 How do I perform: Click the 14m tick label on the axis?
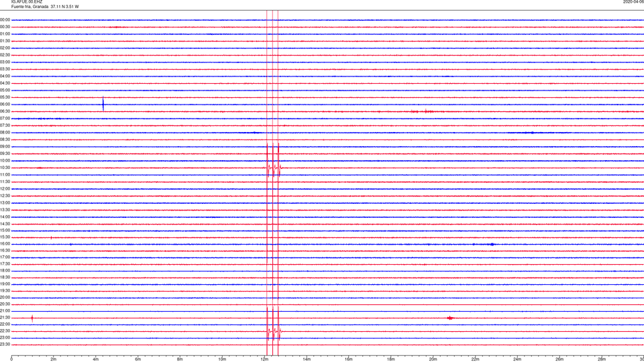(307, 359)
